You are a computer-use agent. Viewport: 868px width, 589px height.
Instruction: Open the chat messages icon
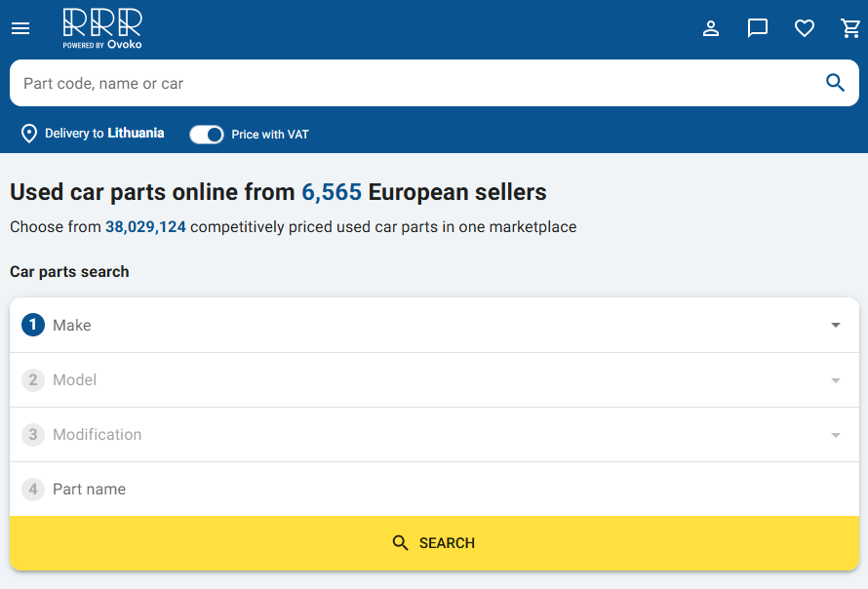tap(758, 28)
